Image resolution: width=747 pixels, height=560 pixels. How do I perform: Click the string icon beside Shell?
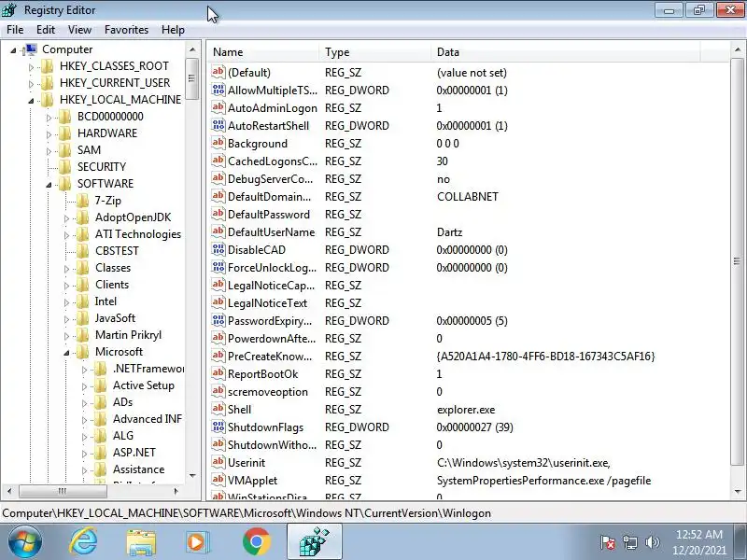click(218, 409)
